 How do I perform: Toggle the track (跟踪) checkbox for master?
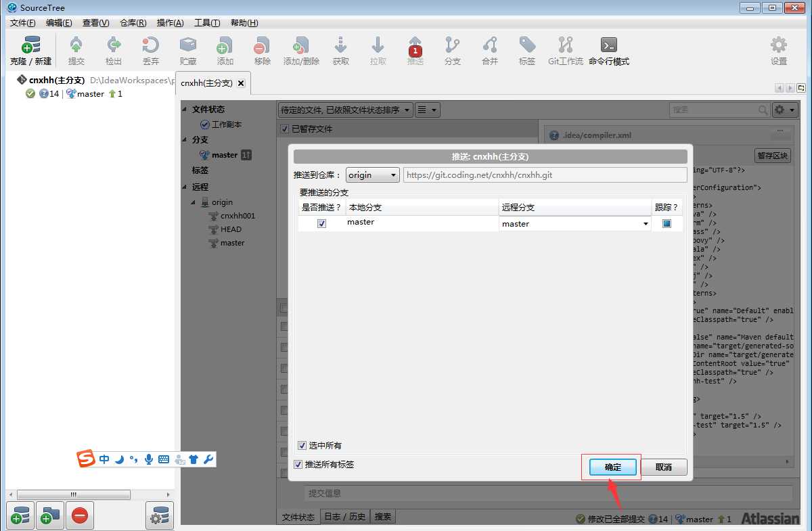(667, 223)
